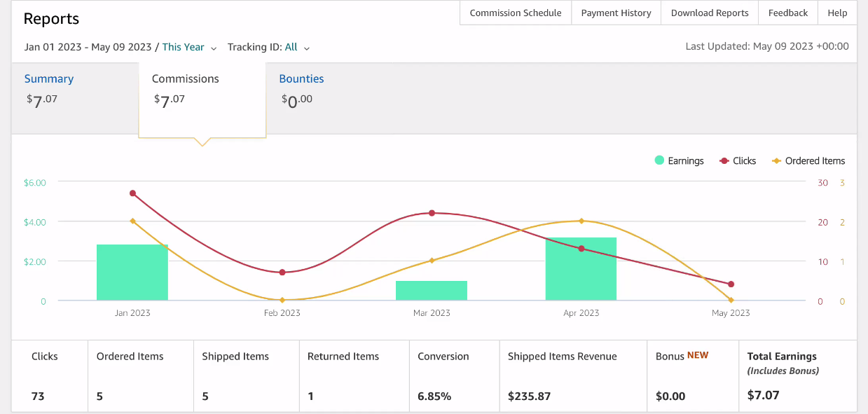The height and width of the screenshot is (414, 868).
Task: Click the May 2023 clicks data point
Action: click(x=731, y=284)
